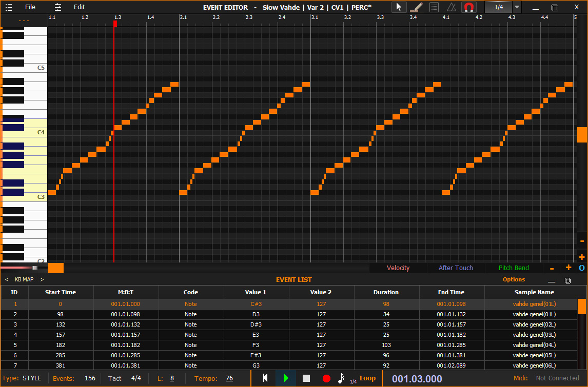Open the event list view icon
Viewport: 588px width, 387px height.
coord(434,7)
